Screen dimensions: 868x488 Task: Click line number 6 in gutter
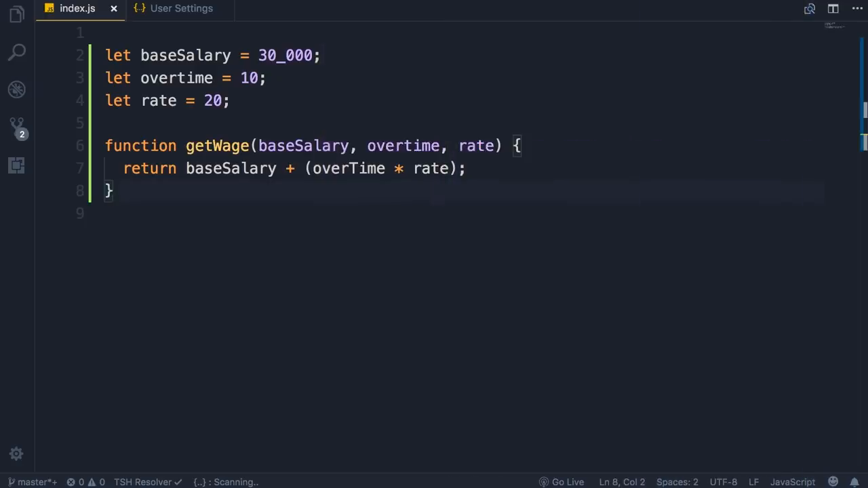point(80,146)
